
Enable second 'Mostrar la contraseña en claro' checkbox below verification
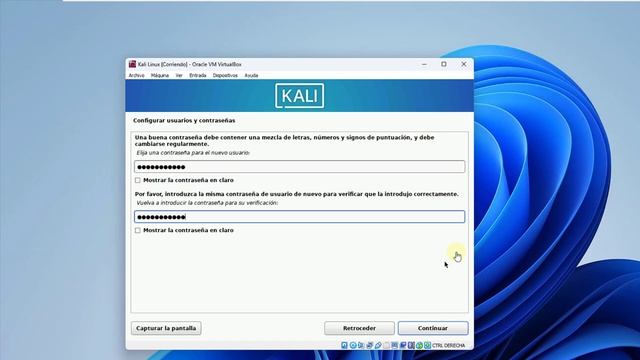point(138,230)
